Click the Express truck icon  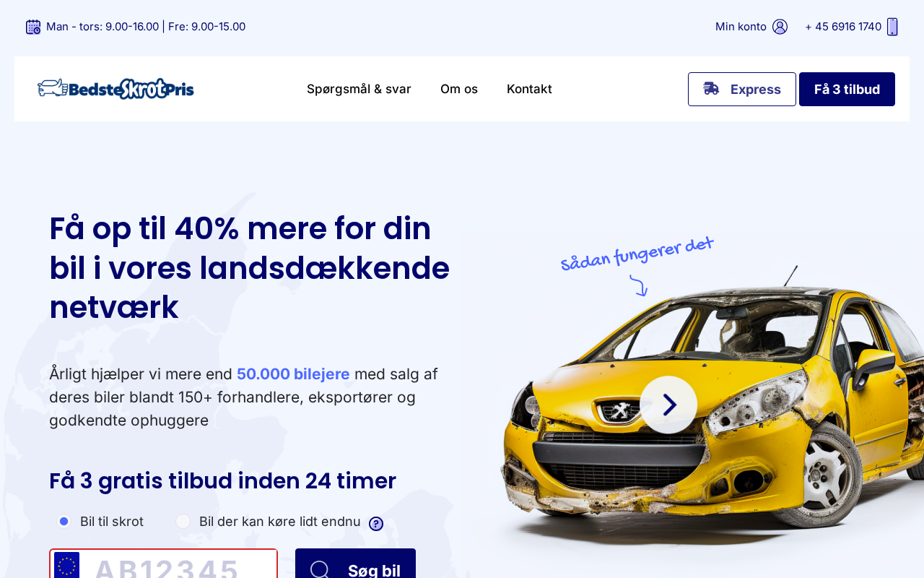point(711,88)
